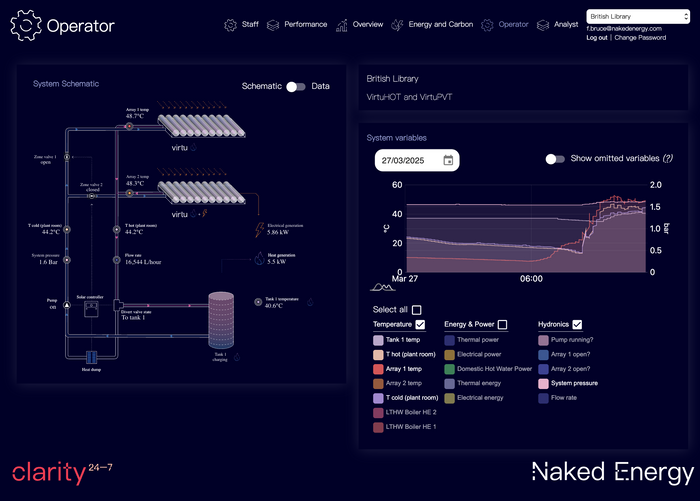Screen dimensions: 700x501
Task: Click the Flow rate color swatch
Action: coord(543,398)
